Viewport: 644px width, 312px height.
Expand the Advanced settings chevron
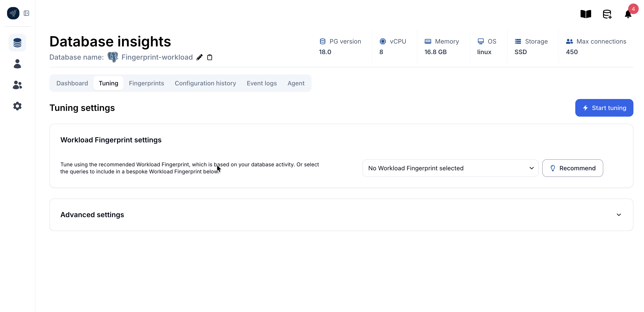619,215
